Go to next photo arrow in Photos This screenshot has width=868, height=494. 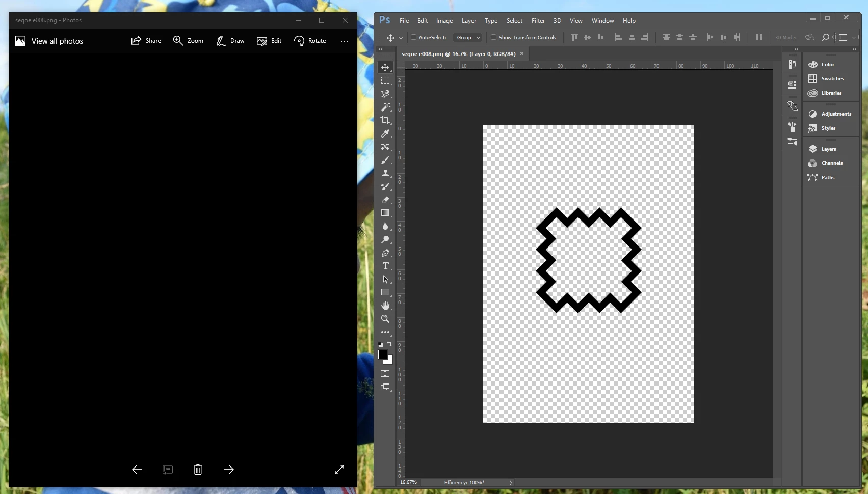229,470
